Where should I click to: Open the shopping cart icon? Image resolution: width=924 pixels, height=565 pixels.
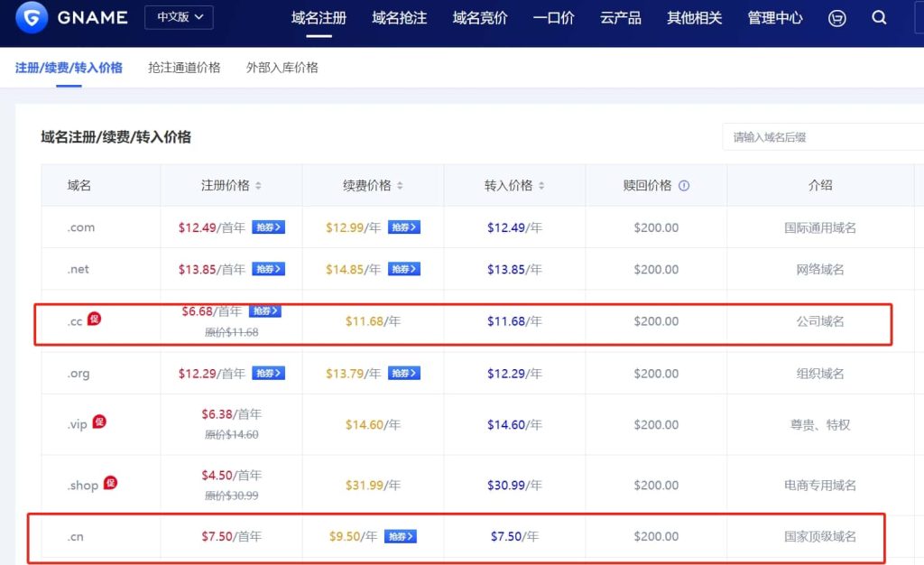[x=836, y=17]
